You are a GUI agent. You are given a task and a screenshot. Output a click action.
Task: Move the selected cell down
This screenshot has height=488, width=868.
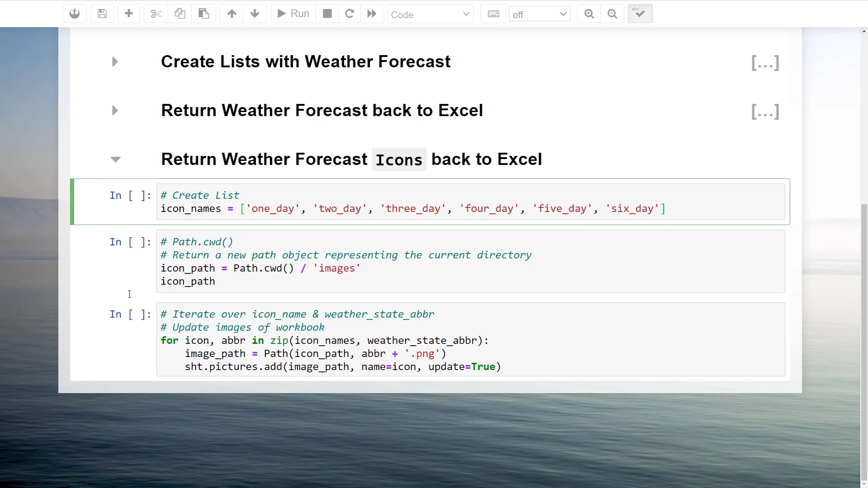[x=255, y=14]
